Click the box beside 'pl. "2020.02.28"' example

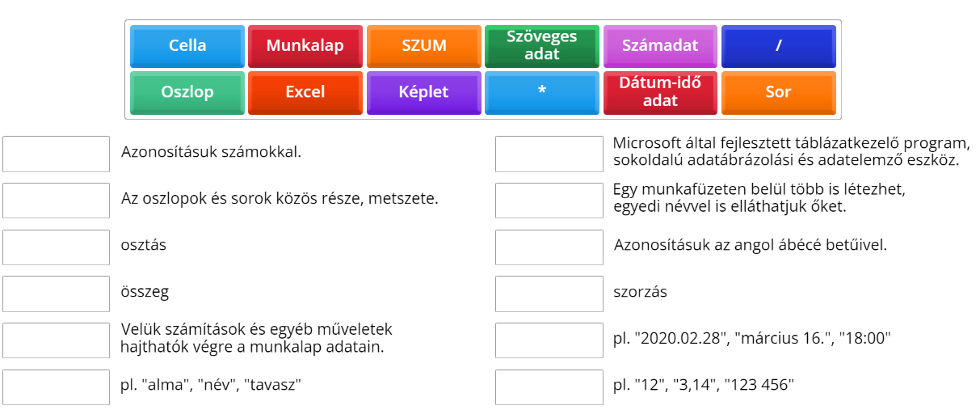point(549,340)
